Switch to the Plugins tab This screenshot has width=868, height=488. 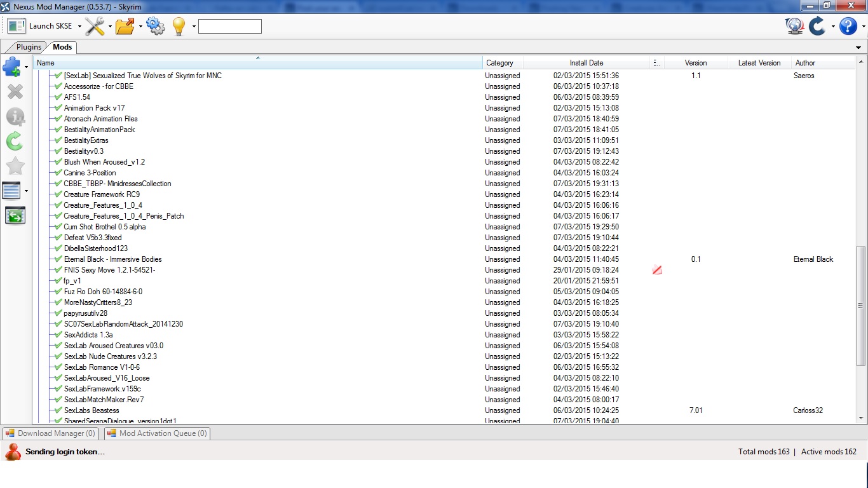pyautogui.click(x=29, y=47)
